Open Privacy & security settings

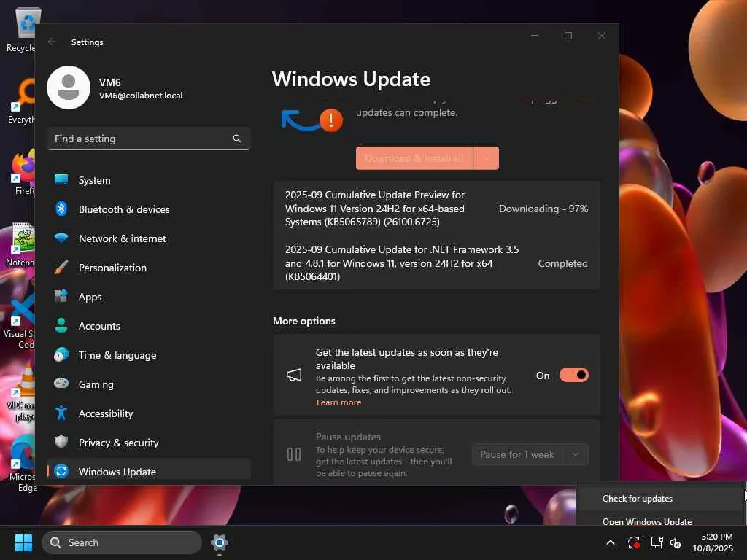(x=149, y=443)
